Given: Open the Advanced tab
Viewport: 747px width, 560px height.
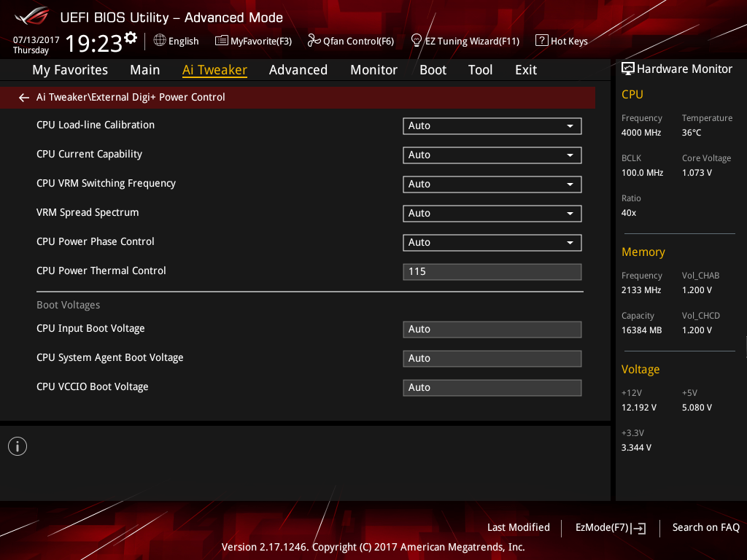Looking at the screenshot, I should pyautogui.click(x=298, y=70).
